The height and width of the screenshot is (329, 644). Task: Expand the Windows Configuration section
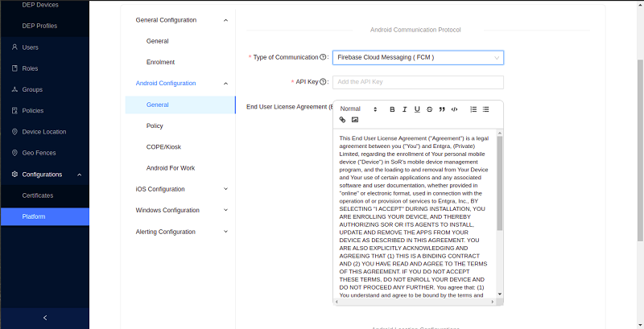click(180, 210)
